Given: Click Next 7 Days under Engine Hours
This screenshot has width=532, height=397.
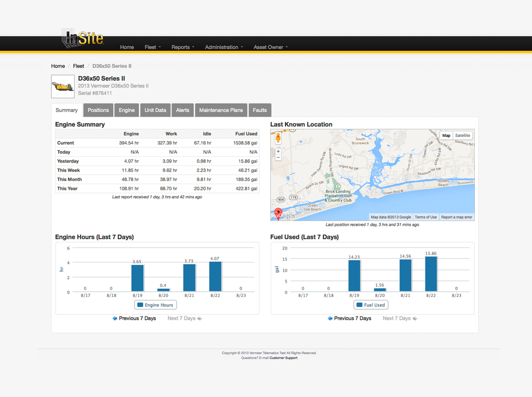Looking at the screenshot, I should pyautogui.click(x=181, y=318).
